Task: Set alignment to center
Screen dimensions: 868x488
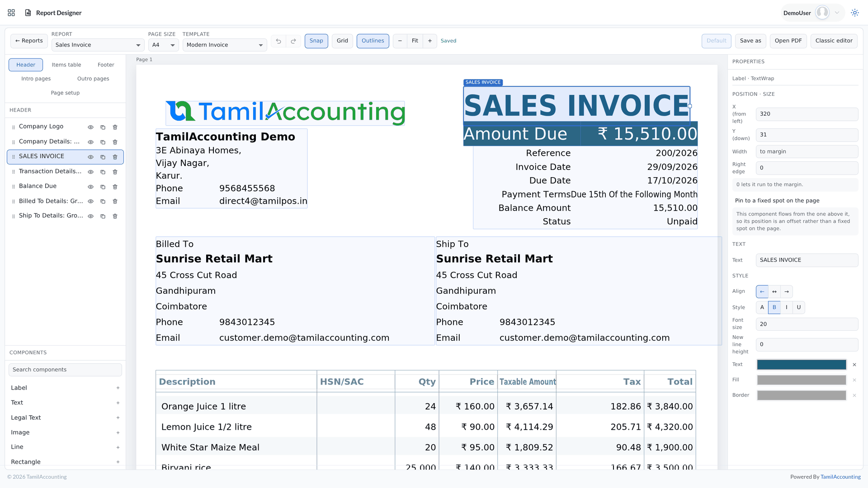Action: [774, 292]
